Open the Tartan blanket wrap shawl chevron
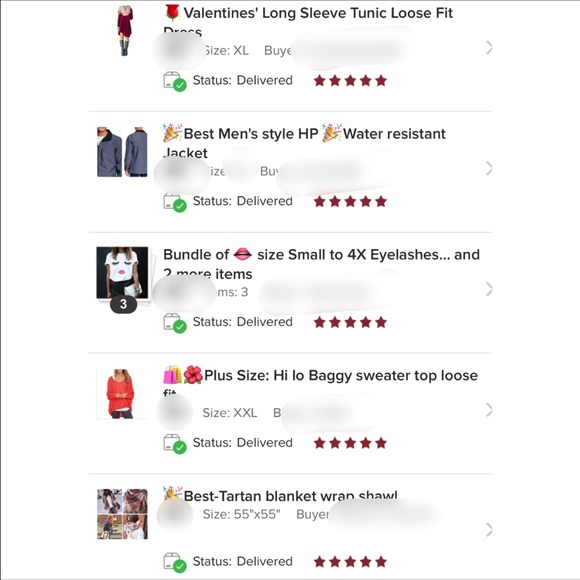 (x=489, y=530)
